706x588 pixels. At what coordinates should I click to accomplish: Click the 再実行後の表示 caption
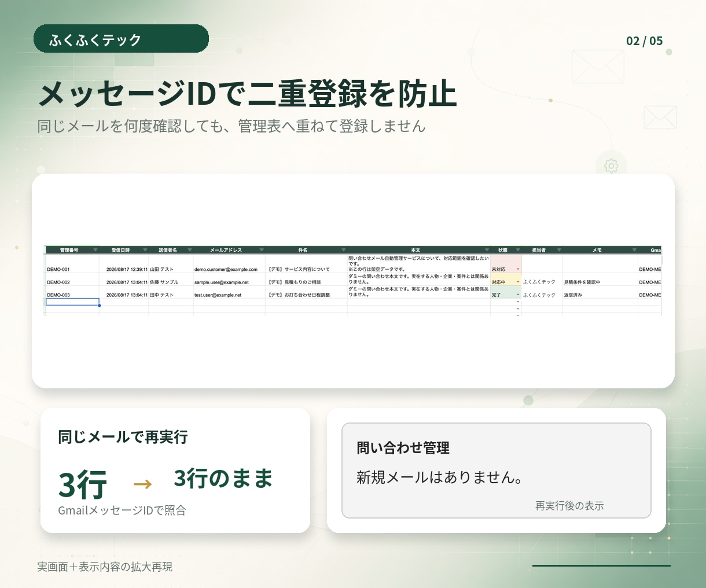click(569, 506)
